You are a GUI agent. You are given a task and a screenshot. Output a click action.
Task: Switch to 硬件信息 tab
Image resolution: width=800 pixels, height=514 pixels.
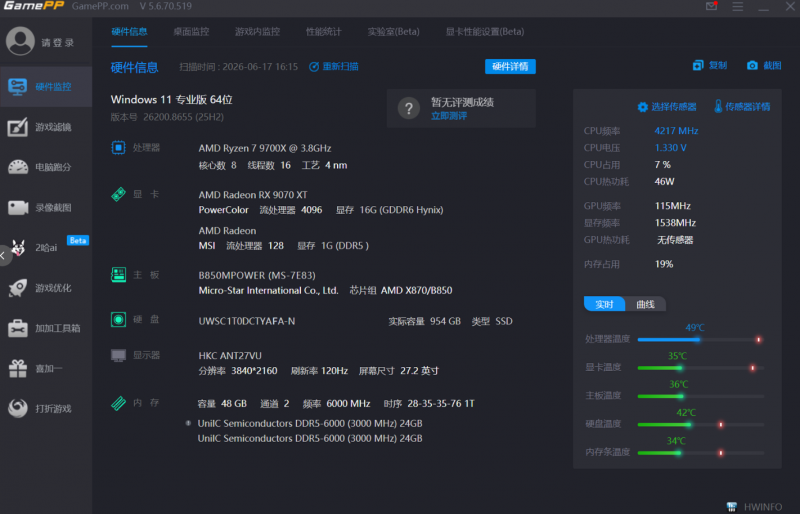click(x=129, y=32)
